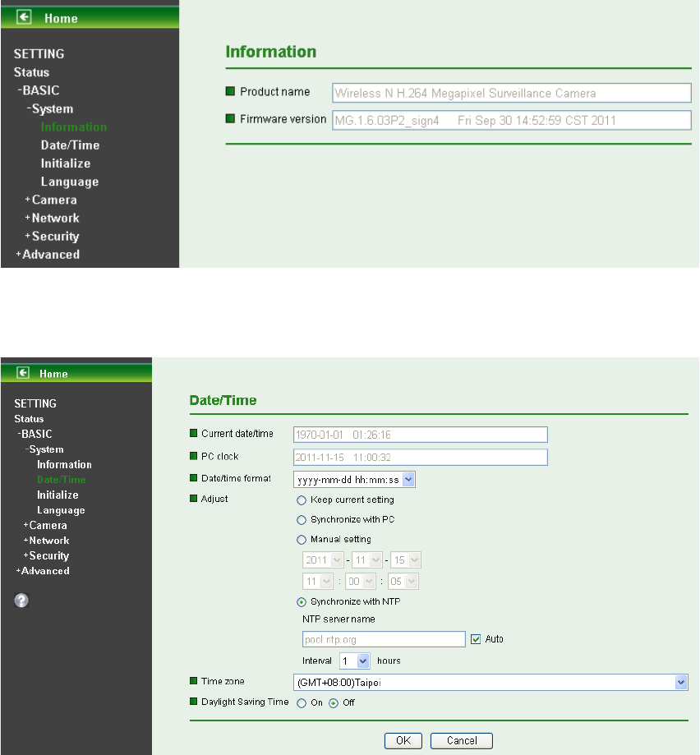The height and width of the screenshot is (755, 700).
Task: Open Date/Time item in Information panel sidebar
Action: [71, 145]
